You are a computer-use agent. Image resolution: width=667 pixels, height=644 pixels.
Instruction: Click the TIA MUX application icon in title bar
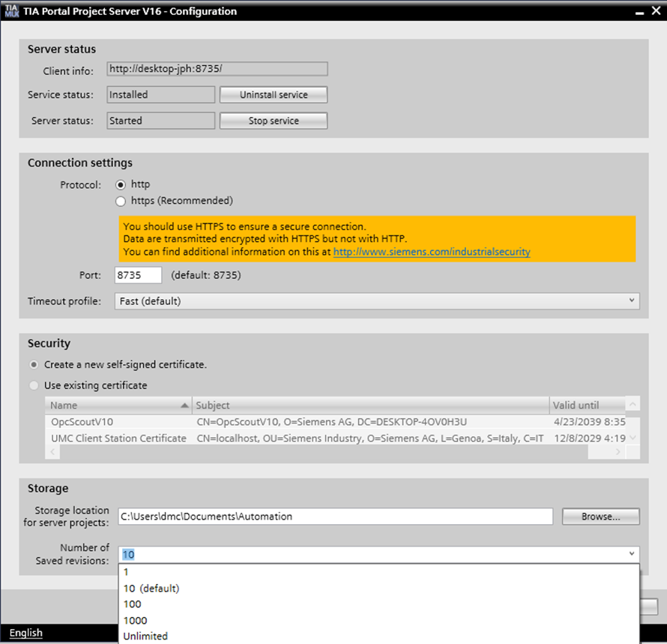point(11,11)
